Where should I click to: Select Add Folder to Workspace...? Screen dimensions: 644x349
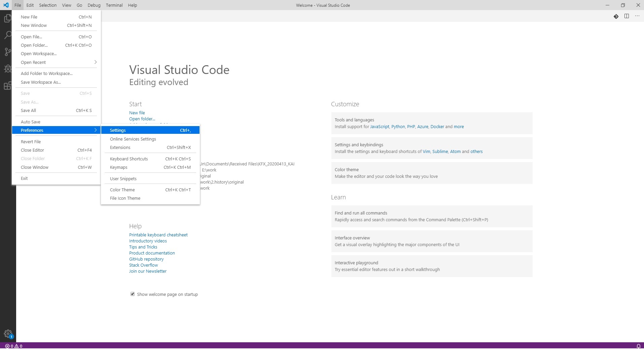coord(56,73)
